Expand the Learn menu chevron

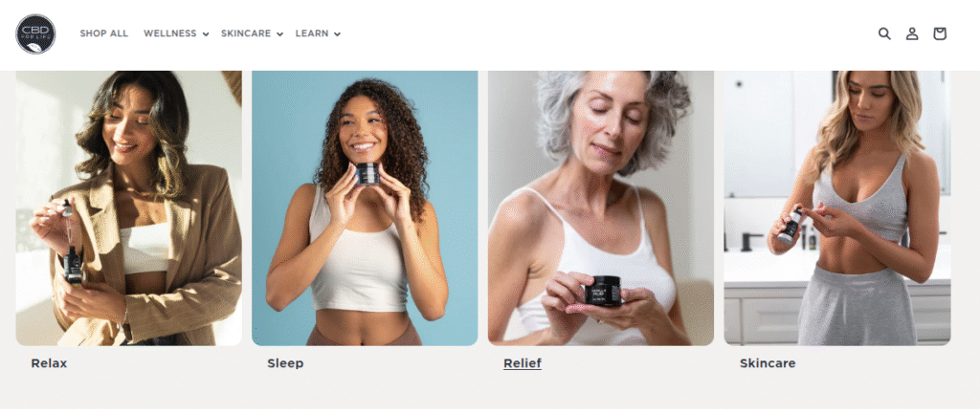tap(338, 34)
